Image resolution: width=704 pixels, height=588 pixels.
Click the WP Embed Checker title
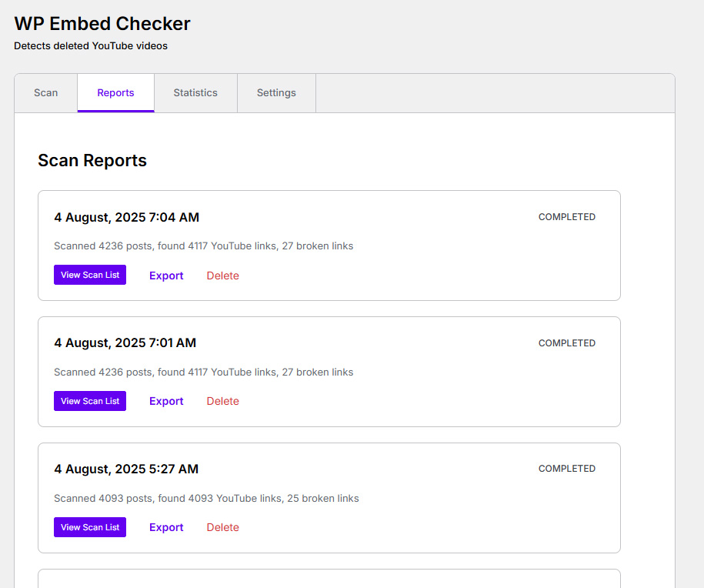point(102,24)
